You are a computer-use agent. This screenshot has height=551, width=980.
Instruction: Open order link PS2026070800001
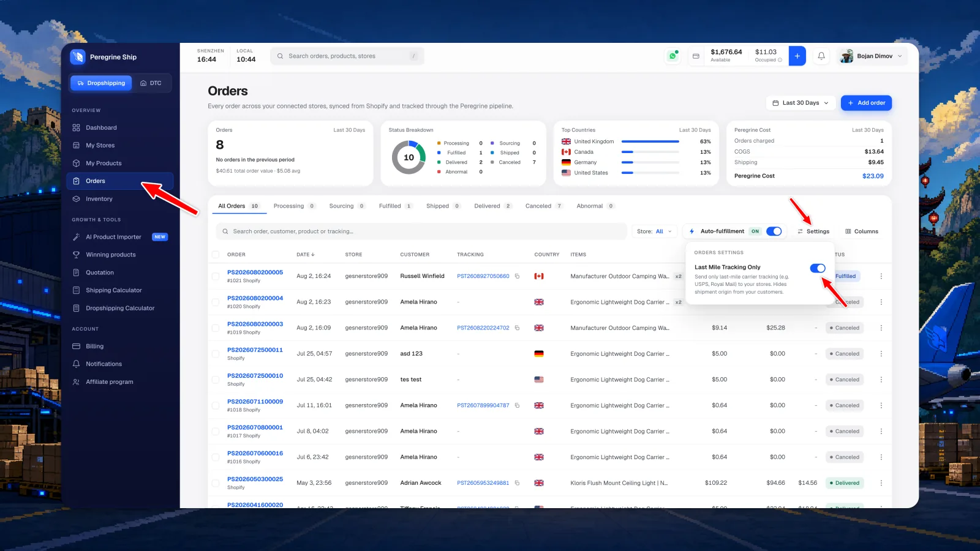tap(255, 427)
